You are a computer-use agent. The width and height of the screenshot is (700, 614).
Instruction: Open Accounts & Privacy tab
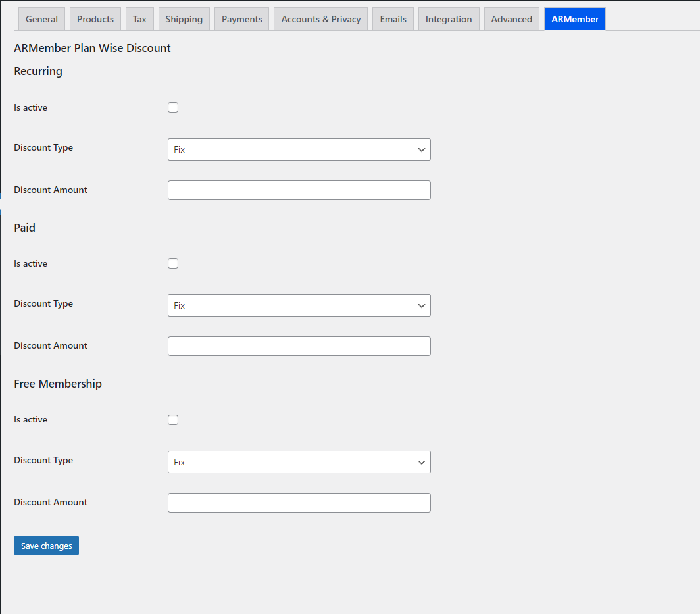tap(320, 19)
